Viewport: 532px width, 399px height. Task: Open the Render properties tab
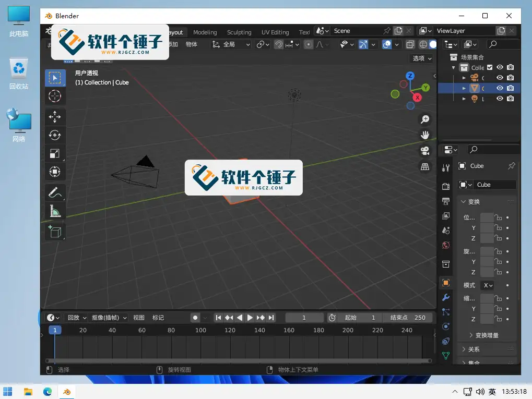click(446, 186)
